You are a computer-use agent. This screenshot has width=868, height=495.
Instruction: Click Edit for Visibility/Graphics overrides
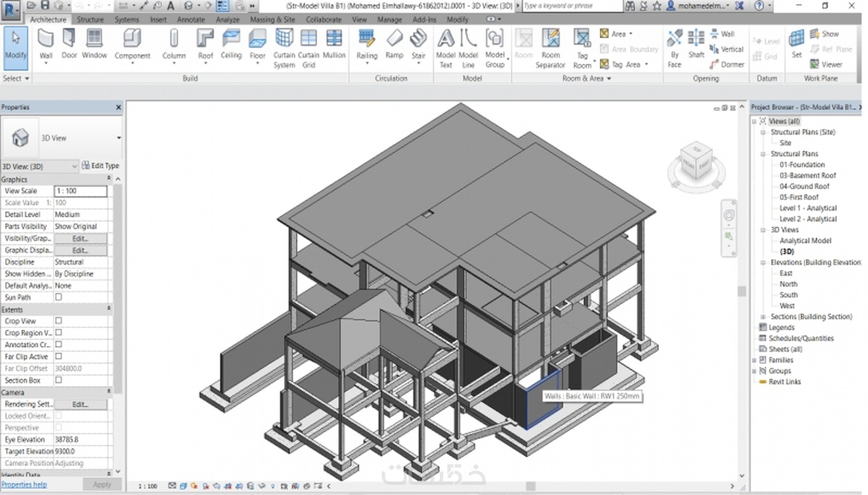(80, 238)
